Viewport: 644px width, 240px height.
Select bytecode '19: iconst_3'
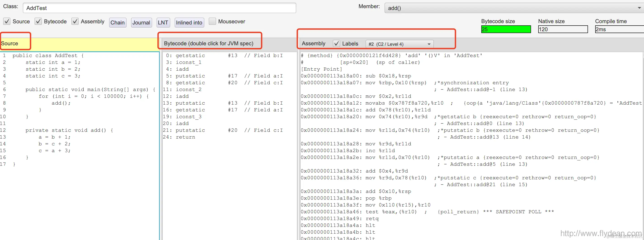click(182, 117)
